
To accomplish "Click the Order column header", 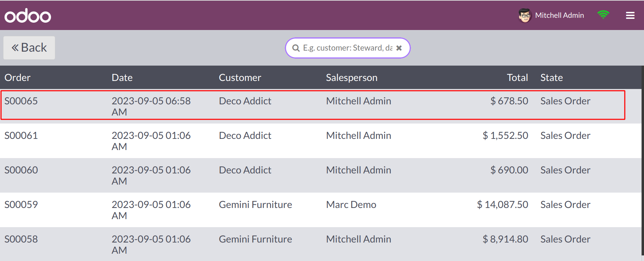I will click(17, 77).
